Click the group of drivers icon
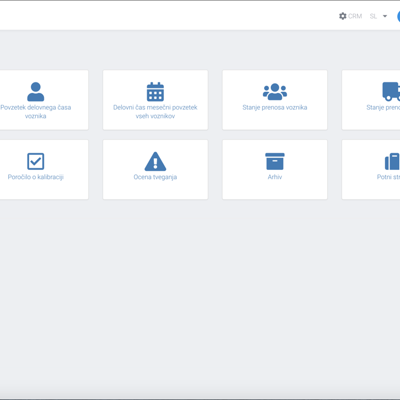 (x=275, y=92)
